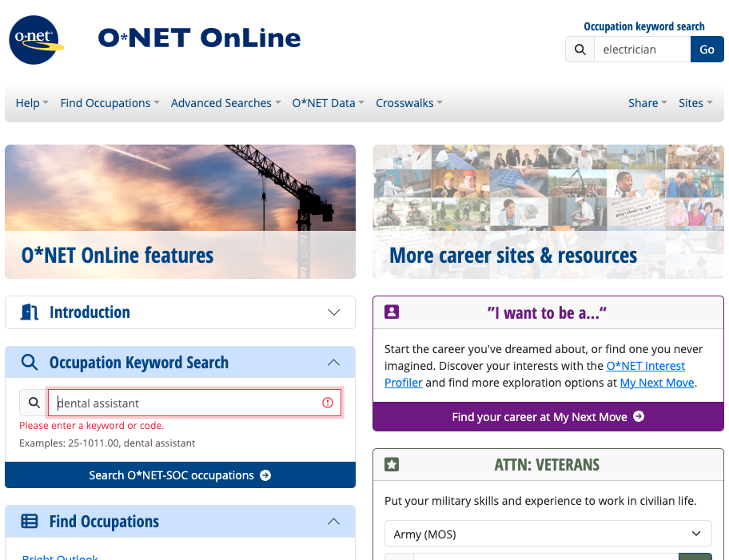Click the magnifier beside the dental assistant field
This screenshot has width=729, height=560.
pos(34,403)
